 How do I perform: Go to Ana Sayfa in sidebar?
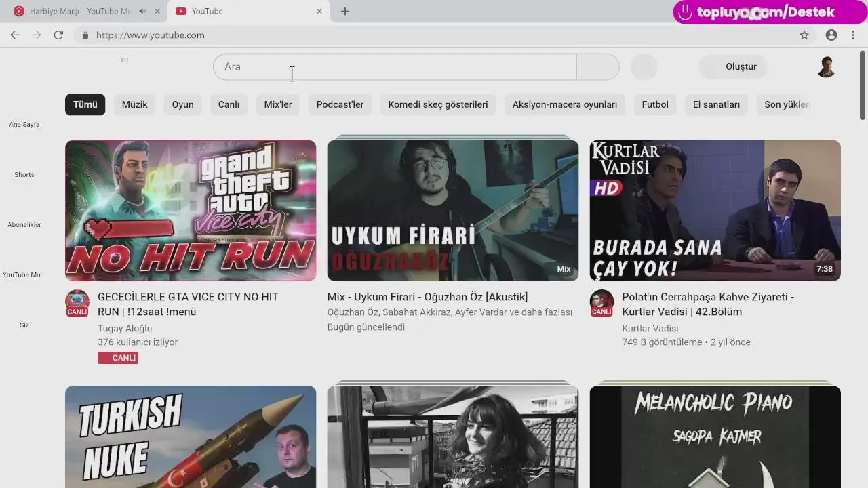(x=24, y=125)
